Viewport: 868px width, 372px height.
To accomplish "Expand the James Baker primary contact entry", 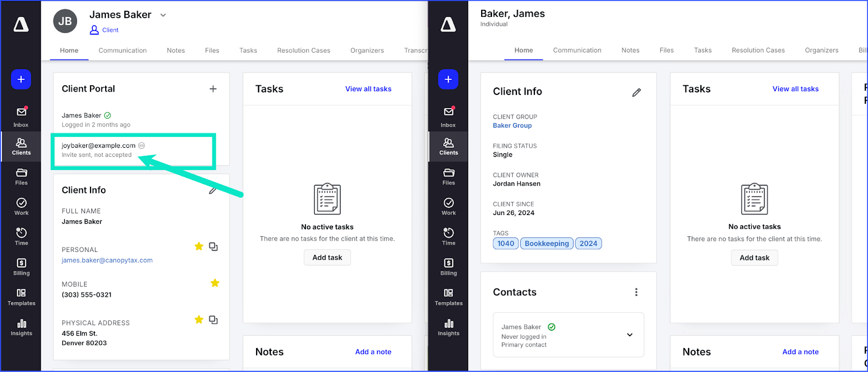I will pyautogui.click(x=629, y=335).
